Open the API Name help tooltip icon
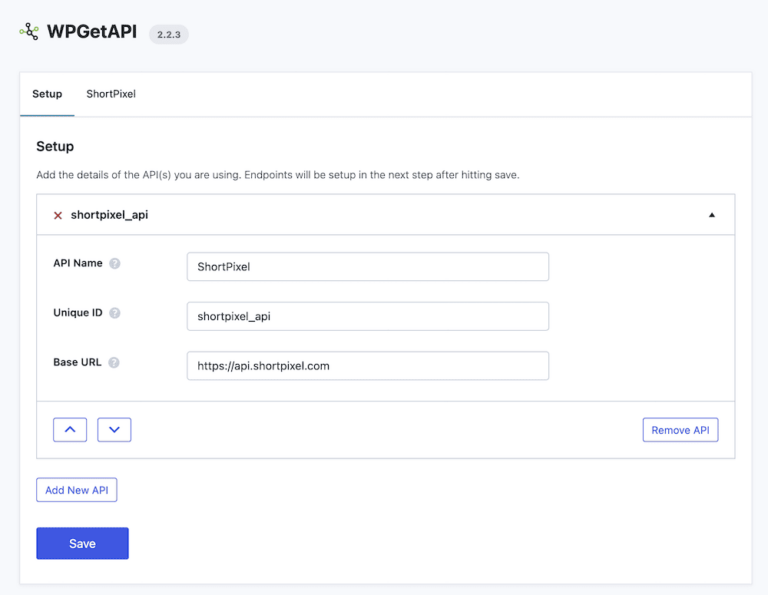The height and width of the screenshot is (595, 768). [x=115, y=263]
